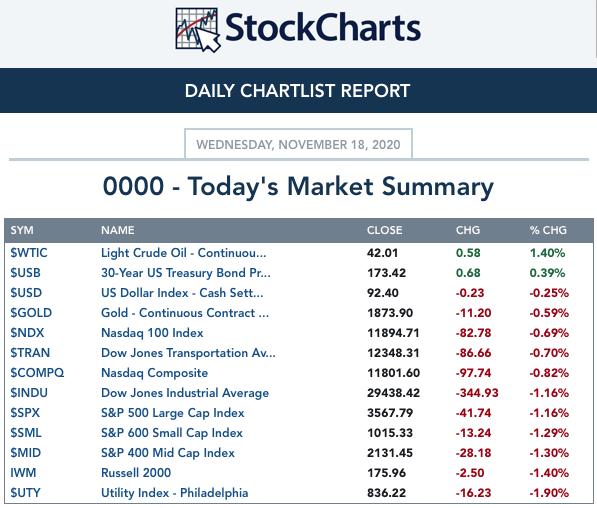Open the $WTIC symbol link
This screenshot has width=597, height=508.
(29, 253)
